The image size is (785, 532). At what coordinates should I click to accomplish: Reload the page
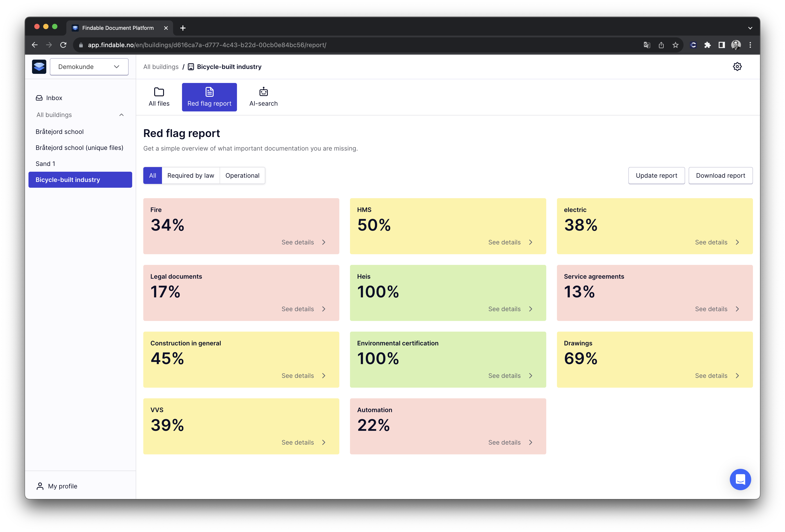click(63, 45)
